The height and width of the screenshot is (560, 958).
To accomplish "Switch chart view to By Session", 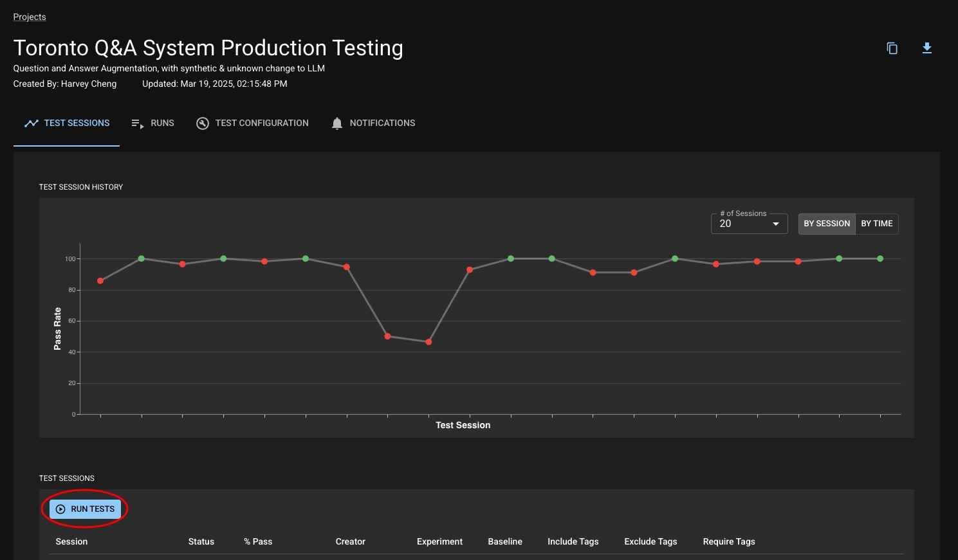I will point(827,224).
